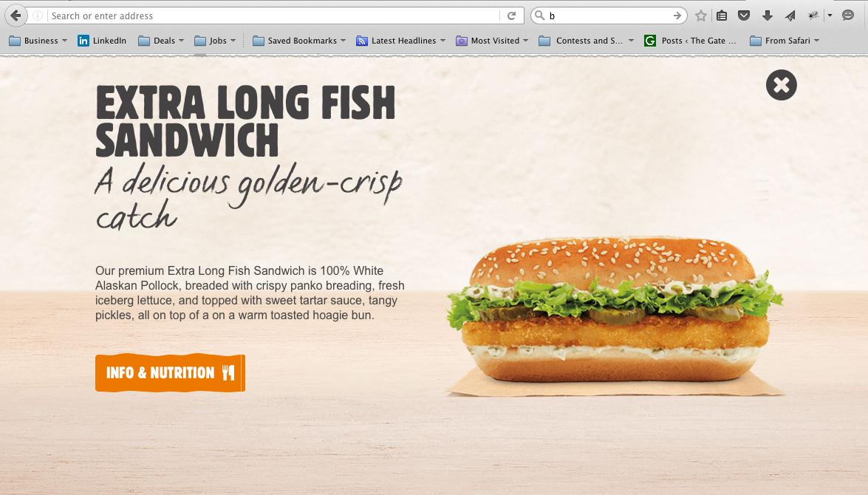Reload the page with the refresh icon
The image size is (868, 495).
[511, 16]
